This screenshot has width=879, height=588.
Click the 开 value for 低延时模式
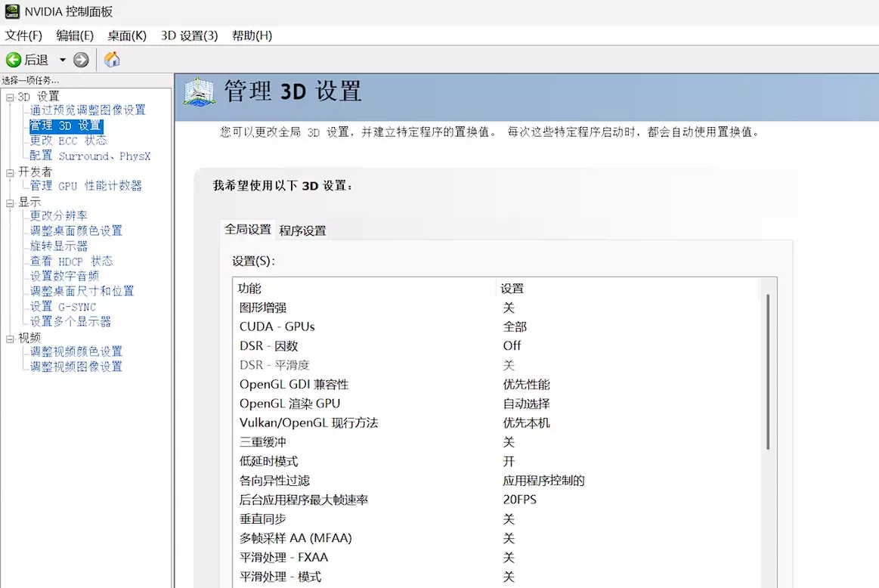tap(509, 461)
